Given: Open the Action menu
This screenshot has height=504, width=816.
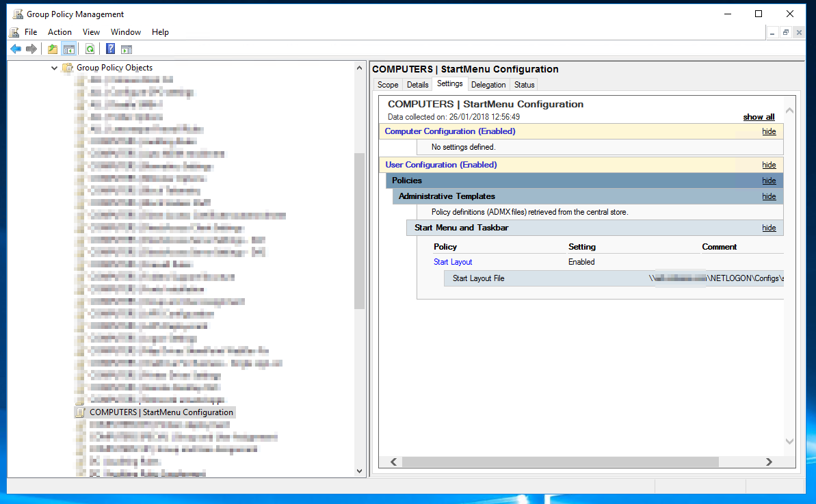Looking at the screenshot, I should click(x=60, y=32).
